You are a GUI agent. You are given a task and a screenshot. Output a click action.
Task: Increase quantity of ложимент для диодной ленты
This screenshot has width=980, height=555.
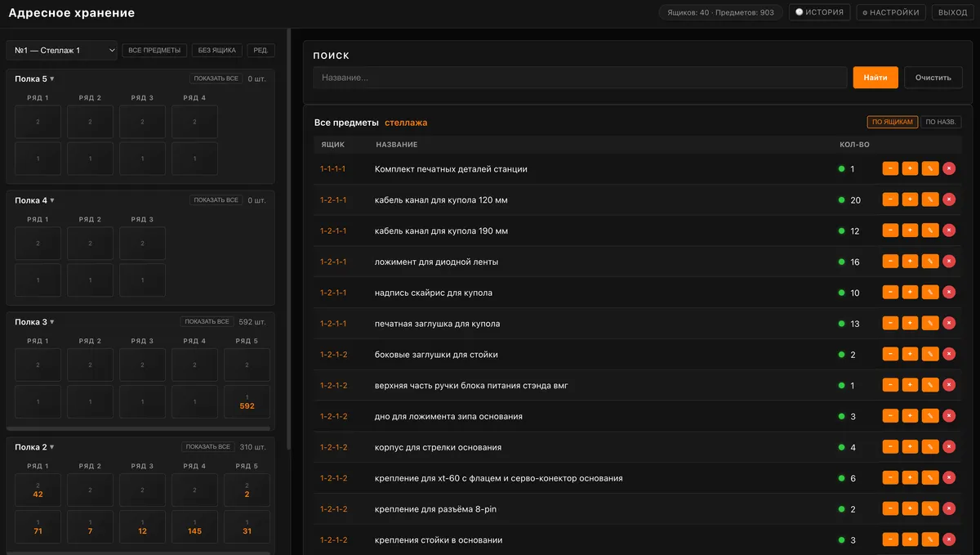(x=910, y=262)
